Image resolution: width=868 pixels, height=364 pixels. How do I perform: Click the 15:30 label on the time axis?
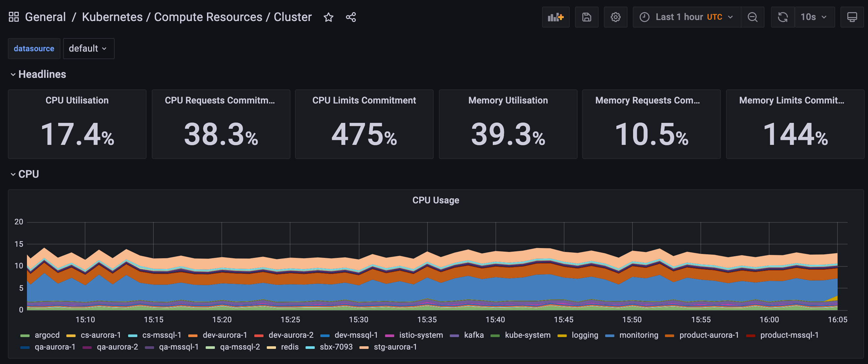(358, 320)
